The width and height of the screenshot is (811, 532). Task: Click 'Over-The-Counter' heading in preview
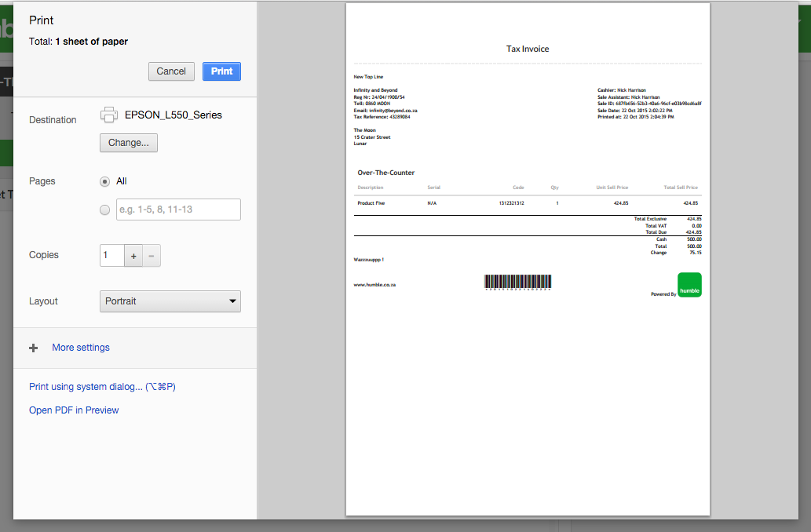[x=385, y=173]
